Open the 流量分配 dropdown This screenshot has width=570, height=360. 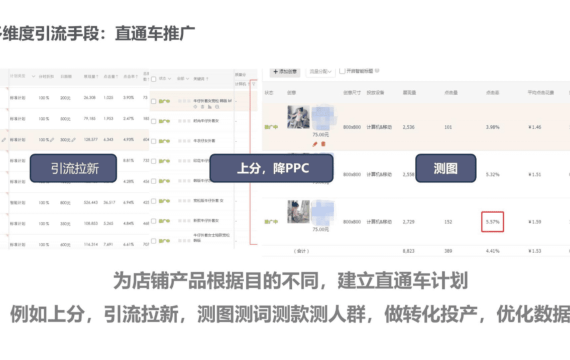(x=320, y=72)
